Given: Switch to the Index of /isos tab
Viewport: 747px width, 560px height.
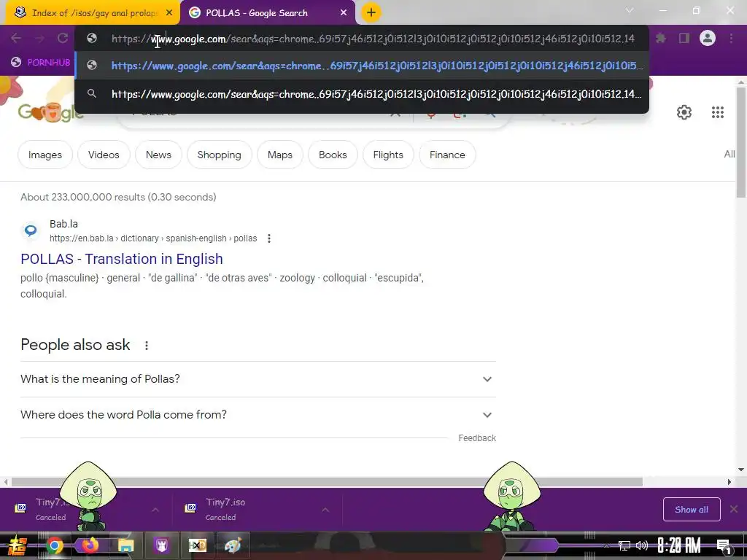Looking at the screenshot, I should pyautogui.click(x=93, y=13).
